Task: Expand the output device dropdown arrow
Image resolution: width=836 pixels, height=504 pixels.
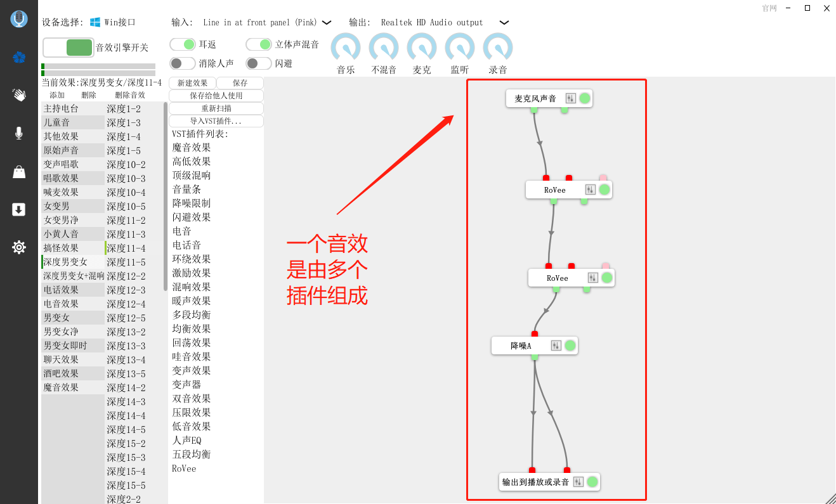Action: 504,22
